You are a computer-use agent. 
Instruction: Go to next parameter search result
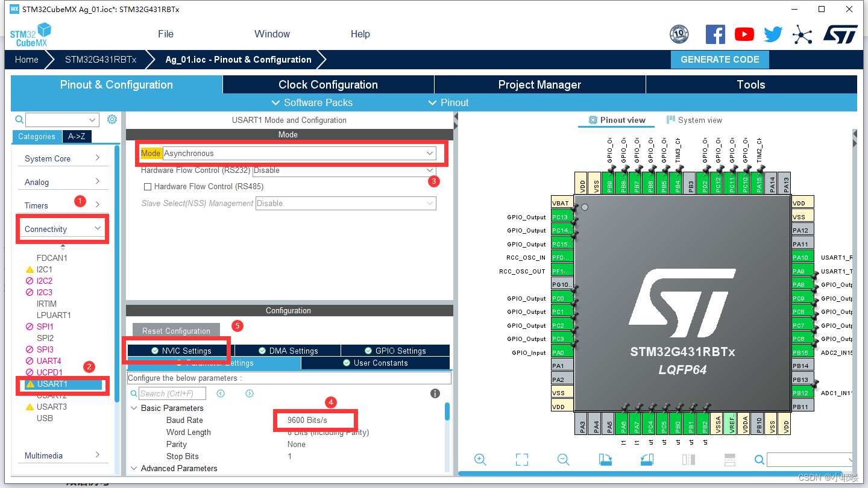pos(250,393)
